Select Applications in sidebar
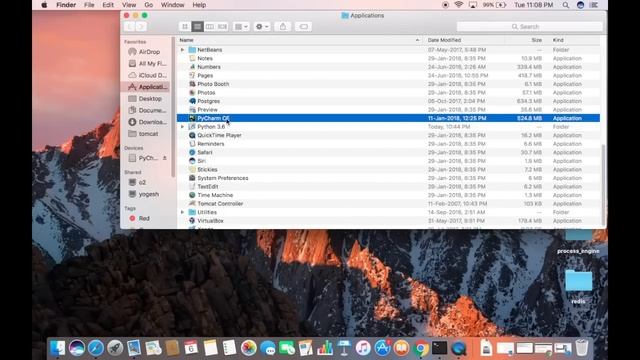640x360 pixels. point(145,87)
